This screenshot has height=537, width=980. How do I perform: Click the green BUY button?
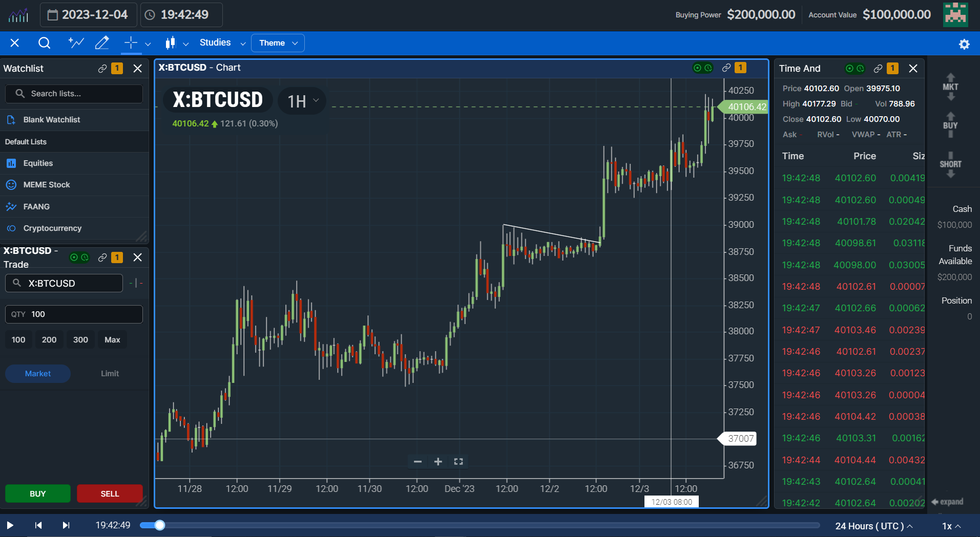(37, 493)
